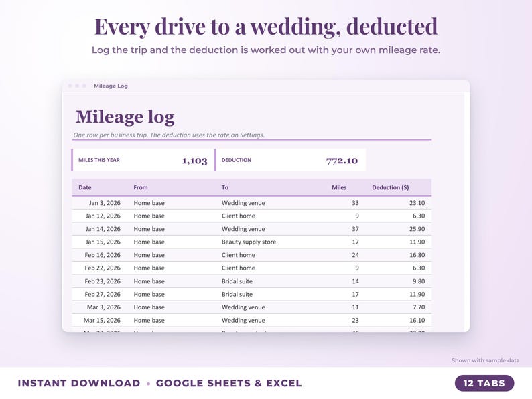This screenshot has width=532, height=399.
Task: Click the deduction value 9.80
Action: point(419,281)
